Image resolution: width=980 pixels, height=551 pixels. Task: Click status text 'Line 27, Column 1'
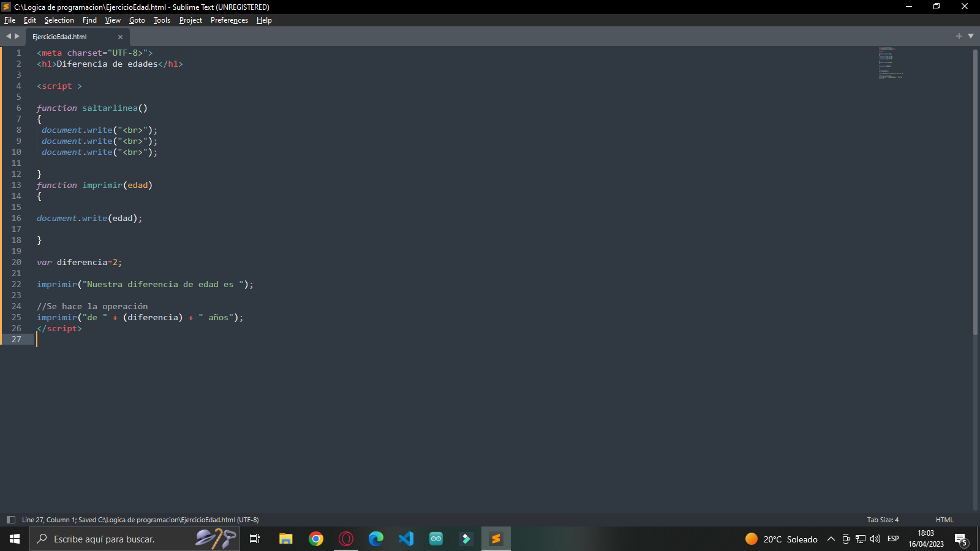click(x=48, y=520)
